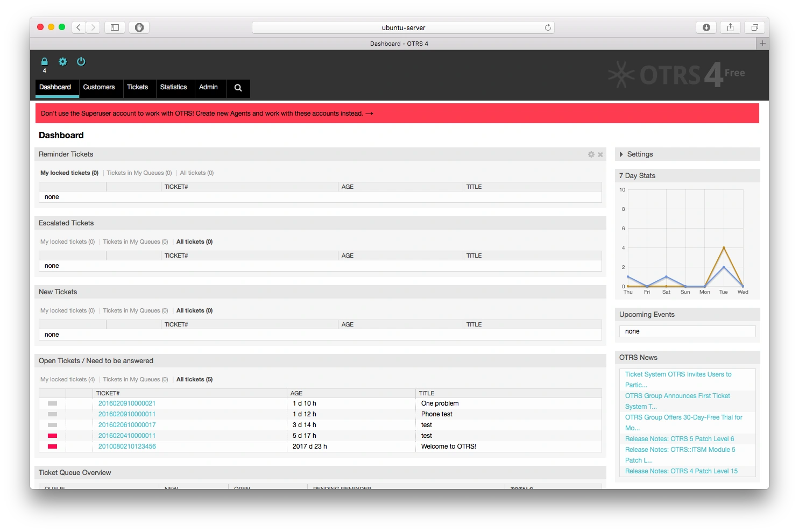Viewport: 799px width, 532px height.
Task: Select Tickets in My Queues in Escalated Tickets
Action: (x=136, y=242)
